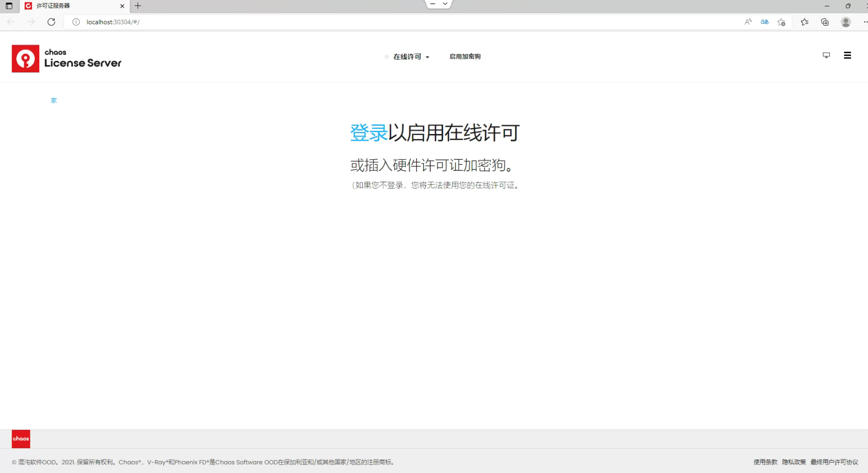Click the site information icon in address bar
Image resolution: width=868 pixels, height=473 pixels.
pos(76,22)
